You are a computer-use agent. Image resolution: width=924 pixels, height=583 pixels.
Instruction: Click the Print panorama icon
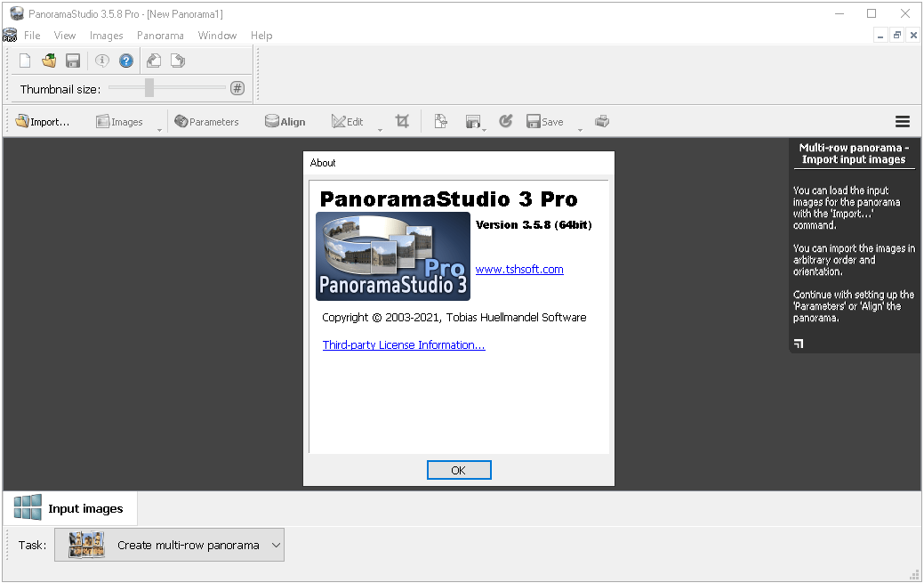(x=602, y=122)
